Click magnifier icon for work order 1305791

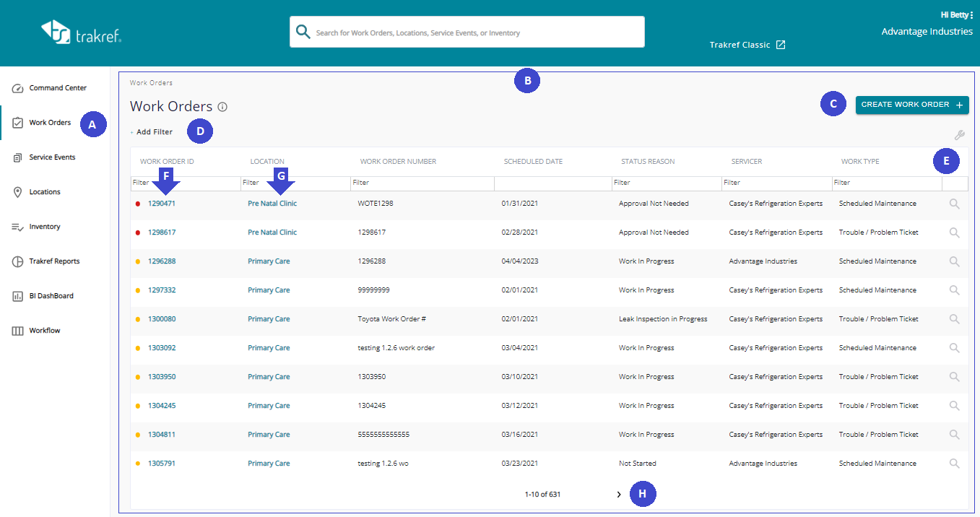pos(955,464)
